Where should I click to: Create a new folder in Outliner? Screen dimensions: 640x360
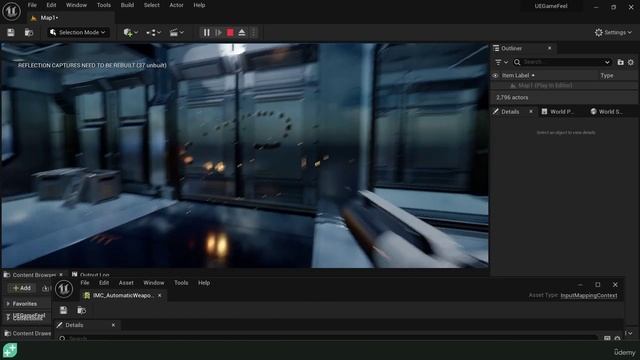click(620, 62)
